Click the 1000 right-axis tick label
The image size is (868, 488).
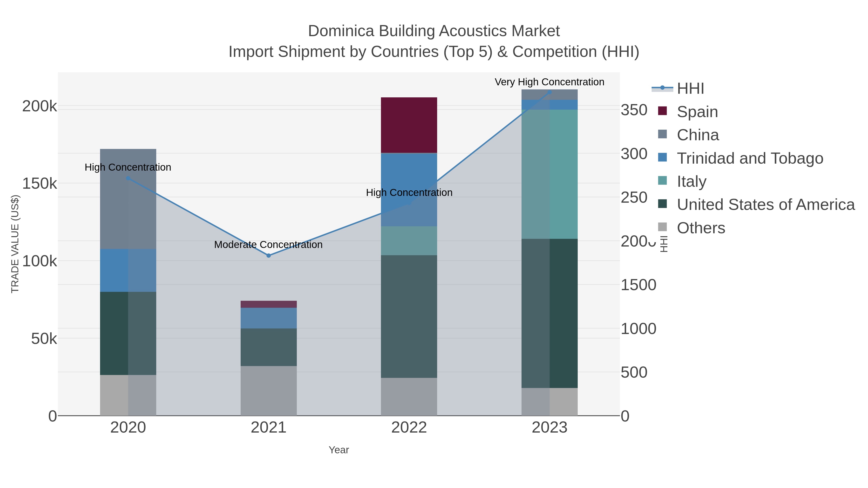click(638, 329)
